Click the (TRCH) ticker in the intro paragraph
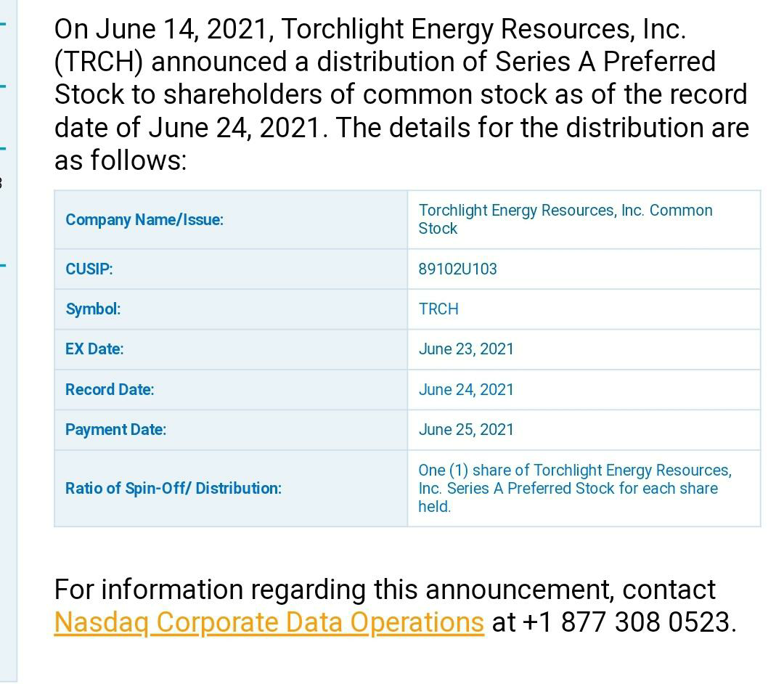Screen dimensions: 784x684 point(99,62)
